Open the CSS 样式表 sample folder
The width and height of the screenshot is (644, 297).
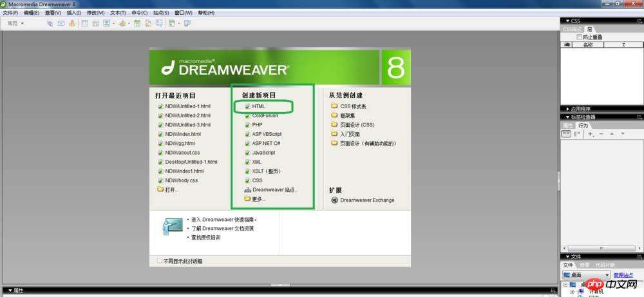tap(353, 106)
